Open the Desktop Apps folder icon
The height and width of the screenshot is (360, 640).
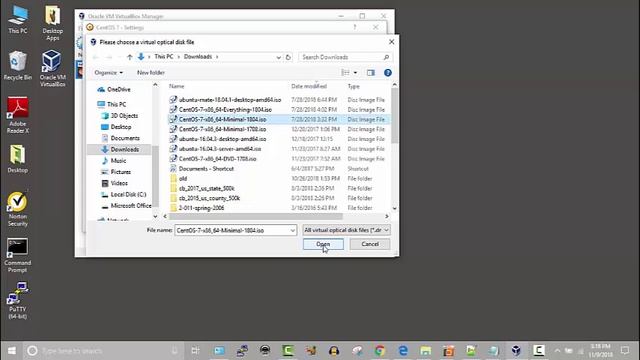(x=53, y=23)
